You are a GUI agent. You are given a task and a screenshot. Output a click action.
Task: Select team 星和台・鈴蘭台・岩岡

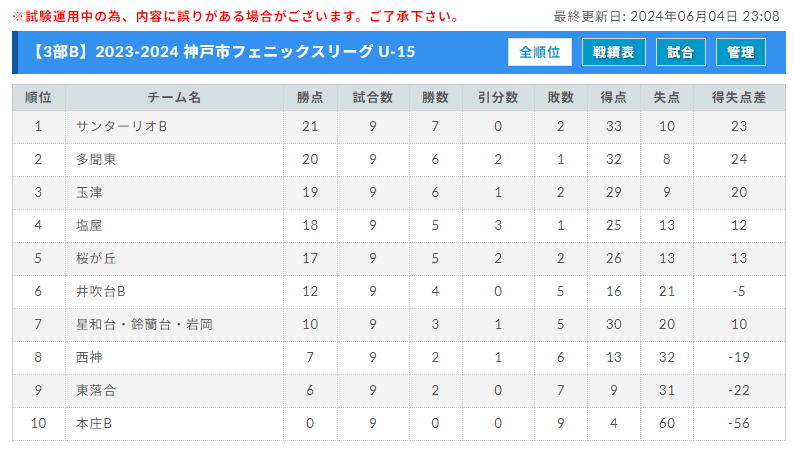(144, 324)
